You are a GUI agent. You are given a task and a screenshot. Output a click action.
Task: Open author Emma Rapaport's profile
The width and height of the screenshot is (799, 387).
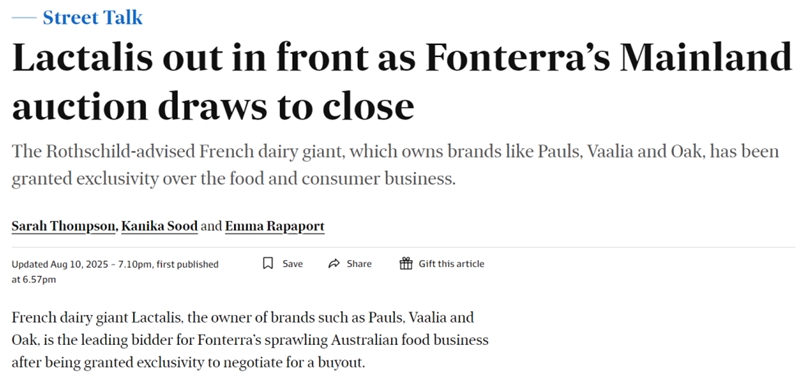coord(275,226)
